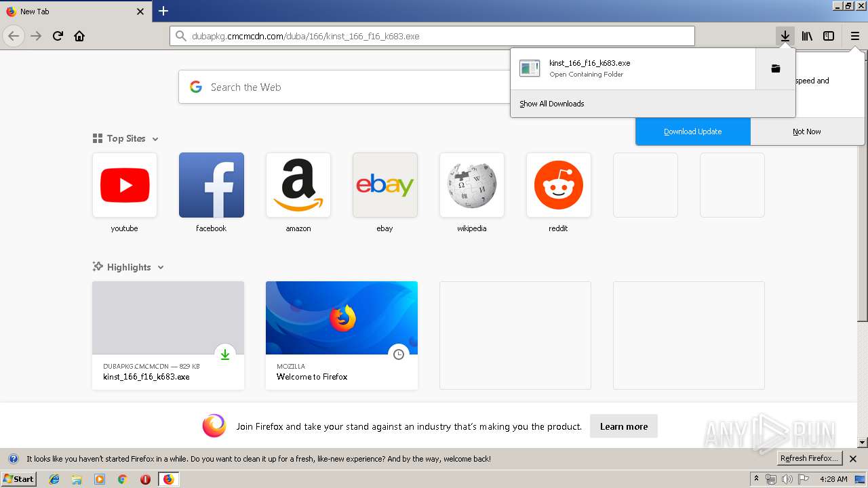Open the kinst_166_f16_k683.exe highlight card
This screenshot has width=868, height=488.
point(168,335)
